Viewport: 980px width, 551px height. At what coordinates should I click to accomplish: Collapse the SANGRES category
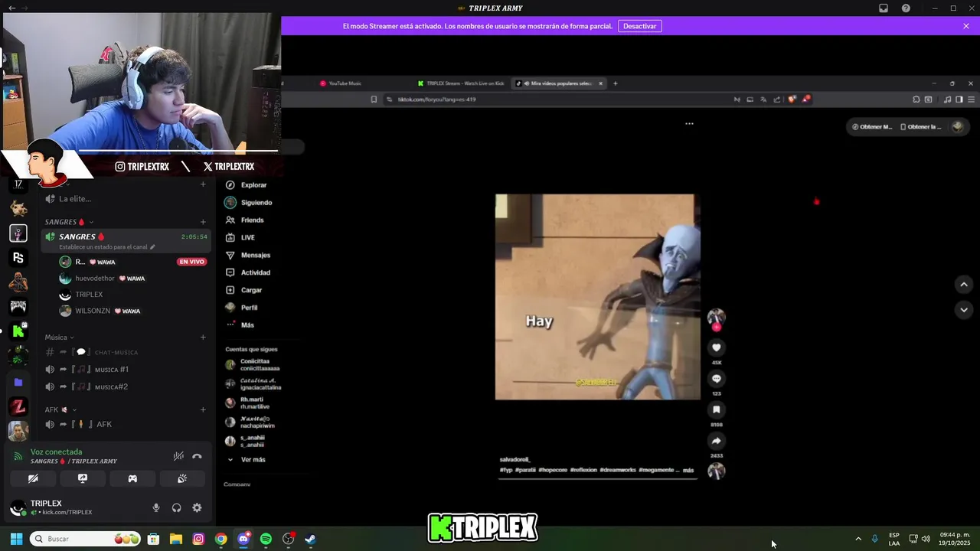tap(69, 222)
